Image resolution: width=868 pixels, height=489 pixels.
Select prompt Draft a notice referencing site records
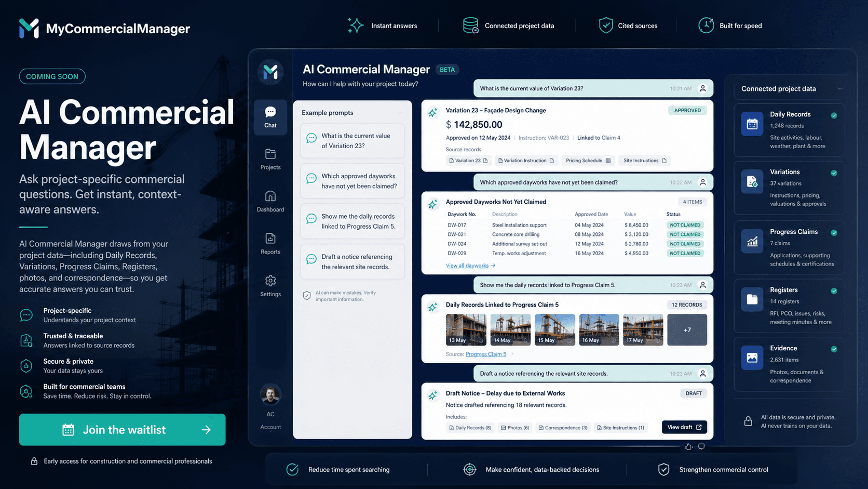[352, 261]
